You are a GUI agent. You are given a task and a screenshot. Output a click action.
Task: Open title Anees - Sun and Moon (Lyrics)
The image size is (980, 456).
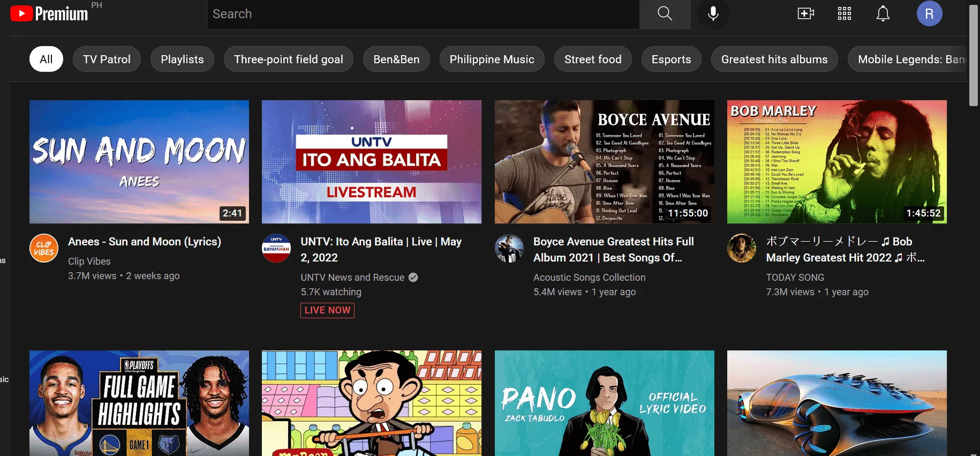point(145,242)
